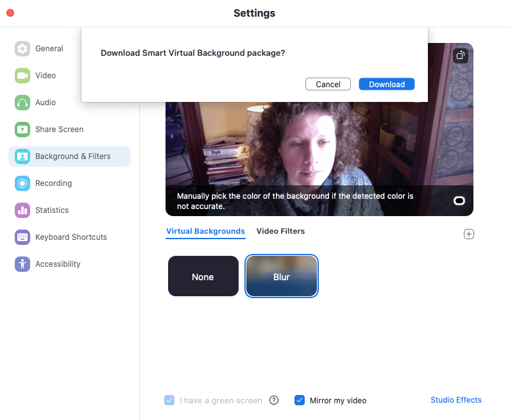The height and width of the screenshot is (420, 510).
Task: Switch to the Video Filters tab
Action: (280, 231)
